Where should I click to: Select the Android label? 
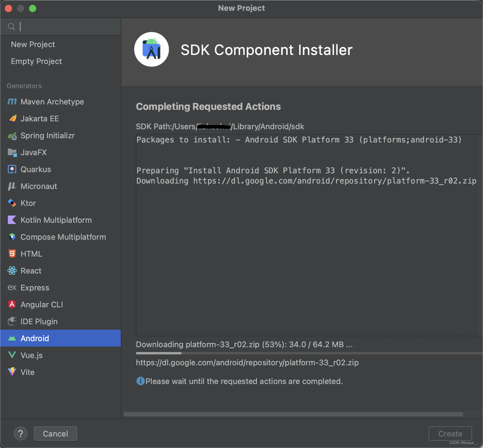(x=35, y=338)
